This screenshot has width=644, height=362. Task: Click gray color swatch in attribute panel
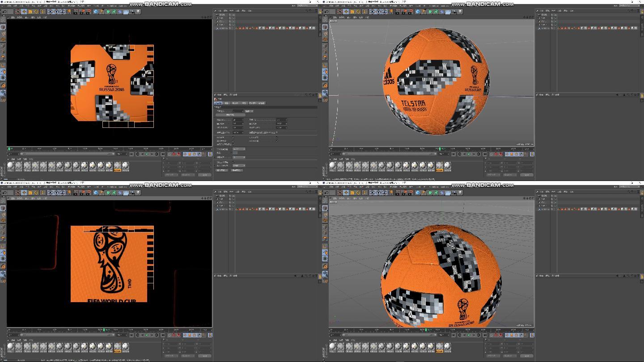(x=235, y=153)
